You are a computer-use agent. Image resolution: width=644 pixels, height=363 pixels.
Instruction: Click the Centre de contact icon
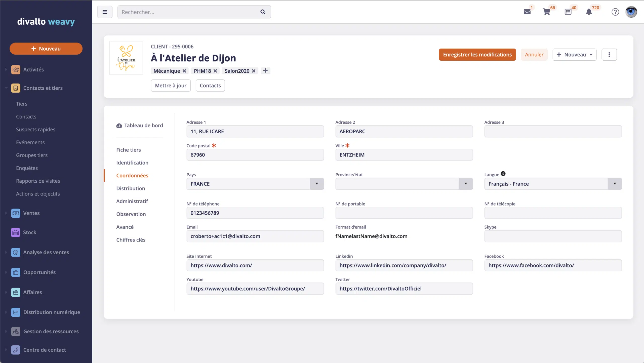(x=16, y=350)
